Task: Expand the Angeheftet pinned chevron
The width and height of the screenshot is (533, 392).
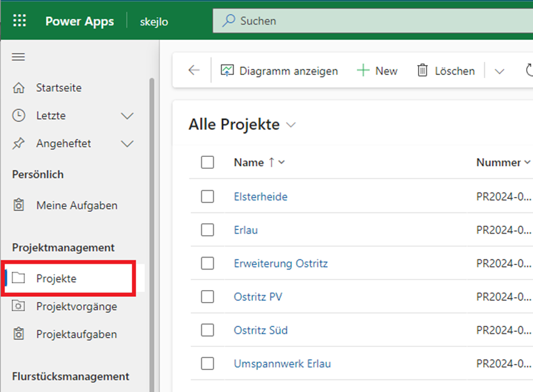Action: tap(127, 144)
